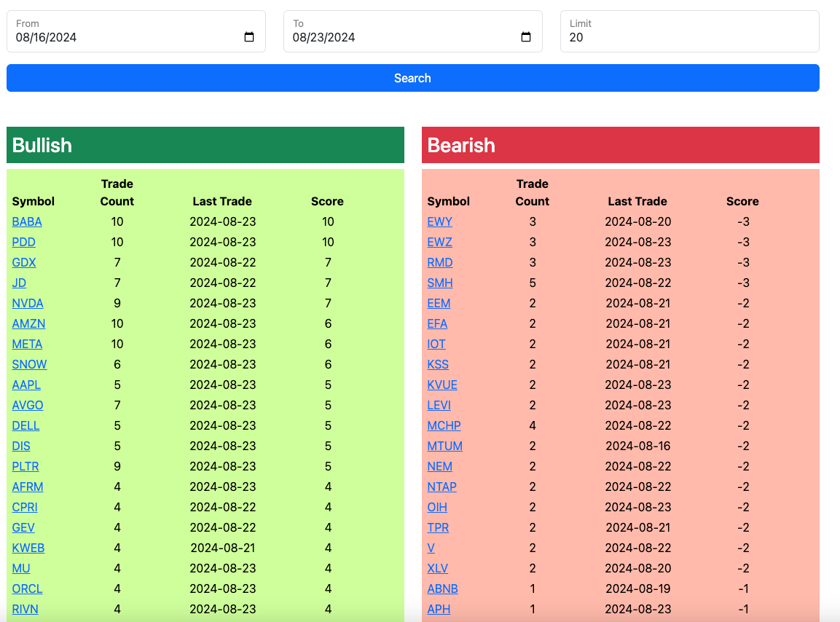Click the Bullish table Score column header
840x622 pixels.
click(327, 202)
